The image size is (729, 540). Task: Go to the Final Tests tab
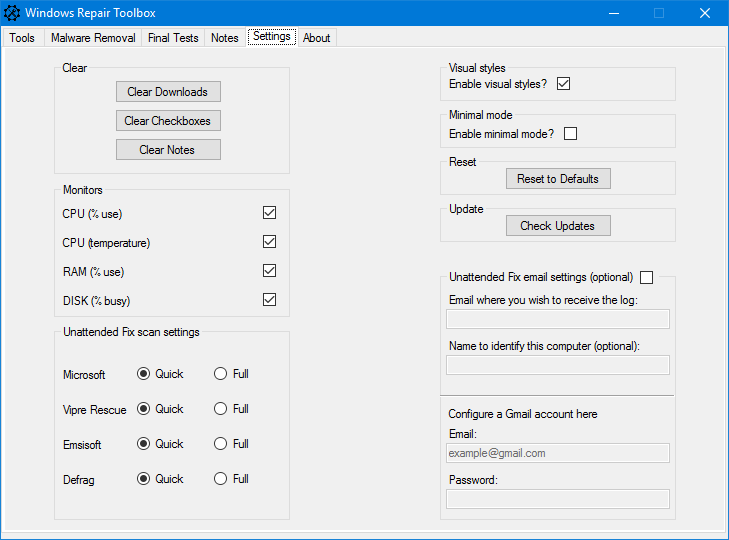[x=173, y=38]
